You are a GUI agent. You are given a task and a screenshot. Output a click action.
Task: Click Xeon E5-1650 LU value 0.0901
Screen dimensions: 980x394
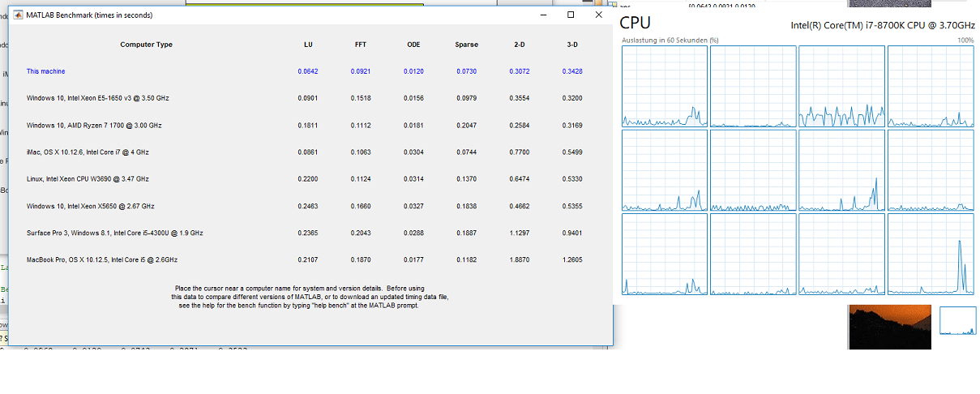(x=308, y=98)
